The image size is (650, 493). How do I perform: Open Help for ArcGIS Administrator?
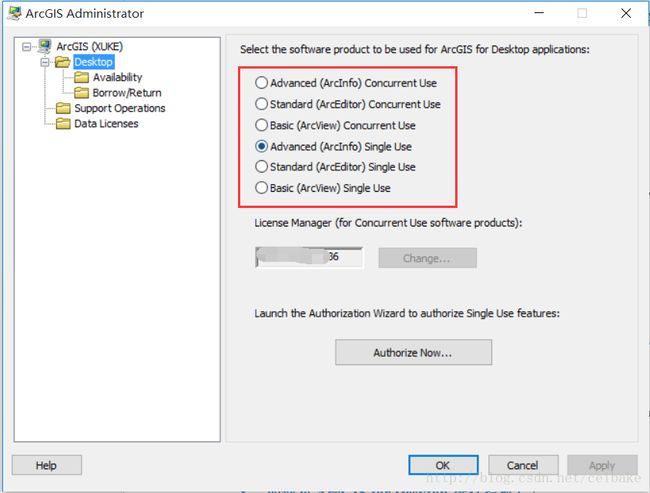pos(46,465)
